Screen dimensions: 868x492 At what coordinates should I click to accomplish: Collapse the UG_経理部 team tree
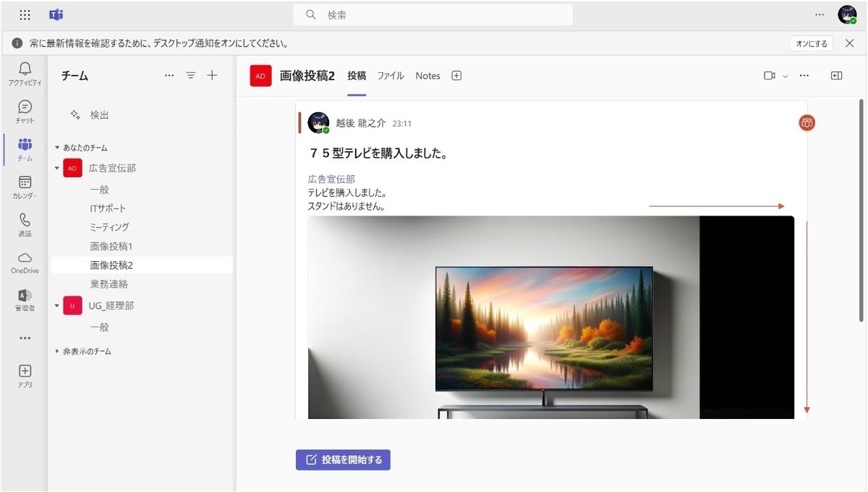(x=58, y=305)
